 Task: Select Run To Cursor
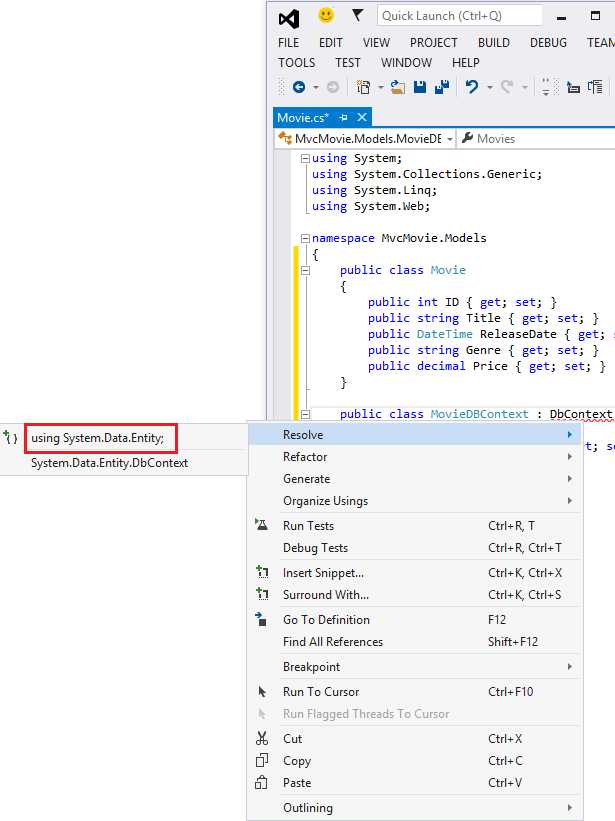415,692
